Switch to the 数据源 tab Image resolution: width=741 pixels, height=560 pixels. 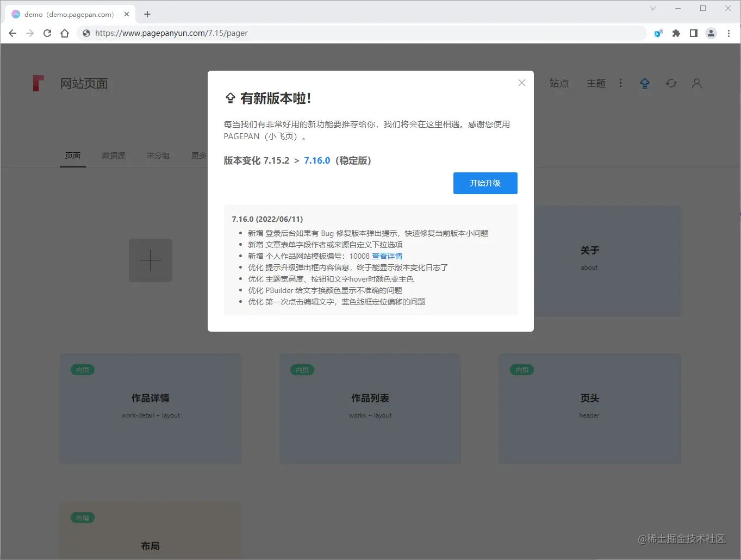113,155
